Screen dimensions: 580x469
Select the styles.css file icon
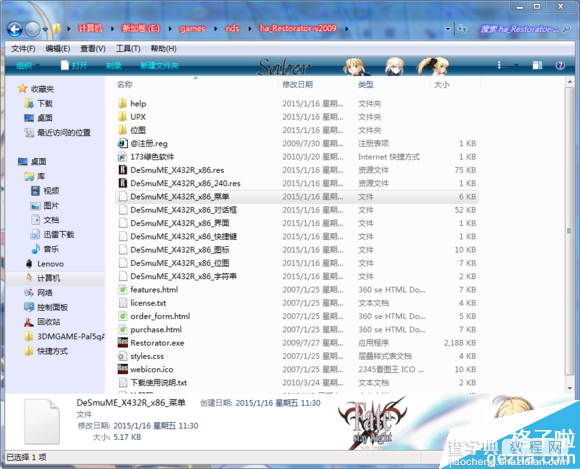point(122,356)
